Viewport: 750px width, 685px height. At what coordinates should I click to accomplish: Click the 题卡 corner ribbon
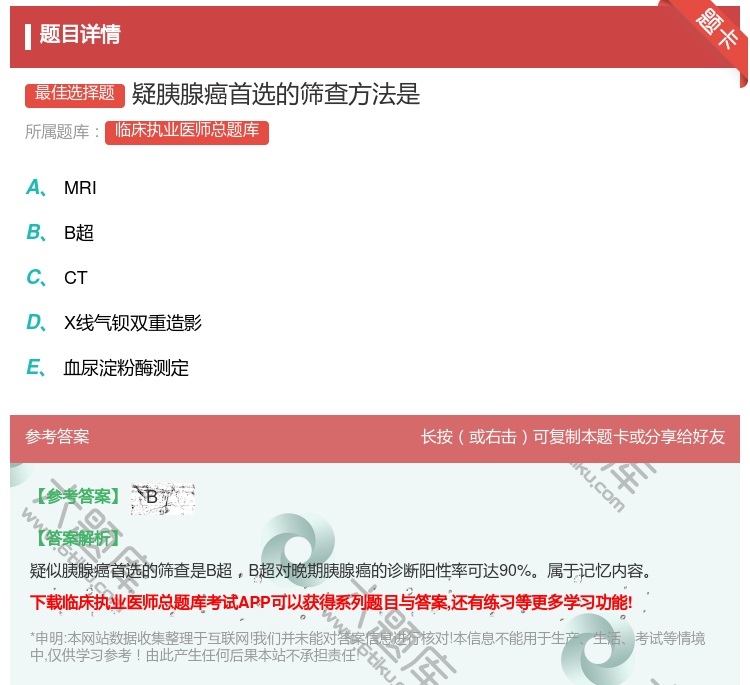coord(716,29)
